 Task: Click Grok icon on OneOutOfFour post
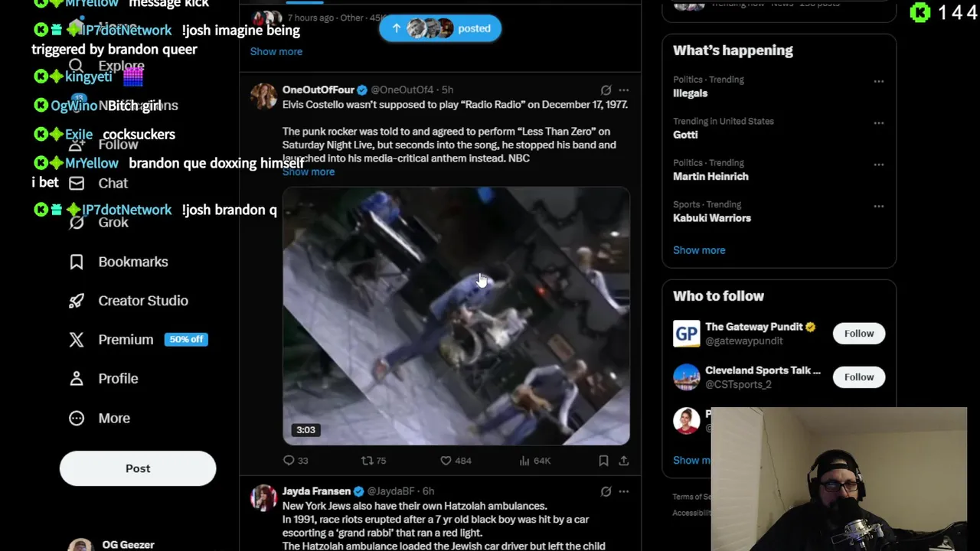click(x=606, y=90)
